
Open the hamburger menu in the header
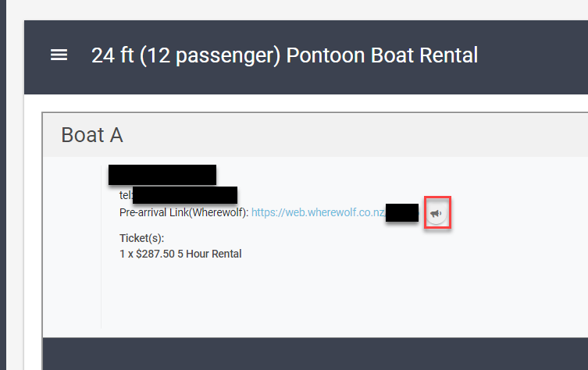(59, 55)
